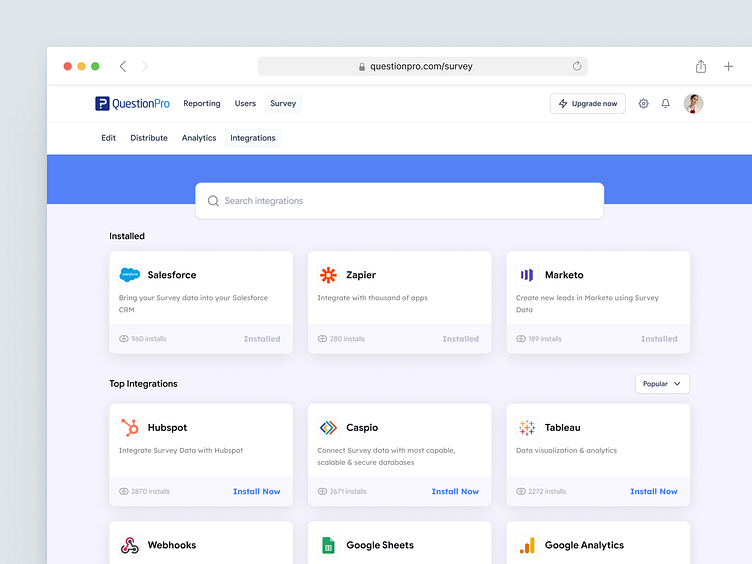Click the Zapier card title

coord(361,275)
